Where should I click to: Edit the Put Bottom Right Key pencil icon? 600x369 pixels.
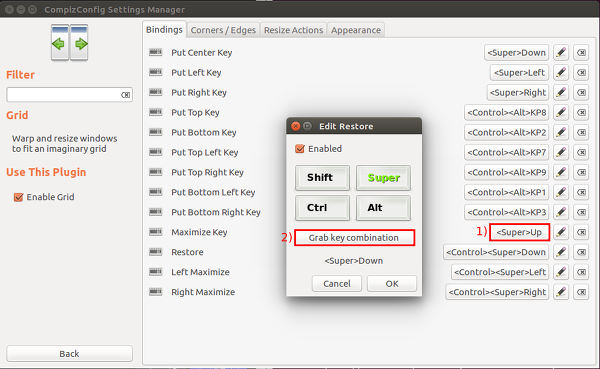tap(561, 212)
